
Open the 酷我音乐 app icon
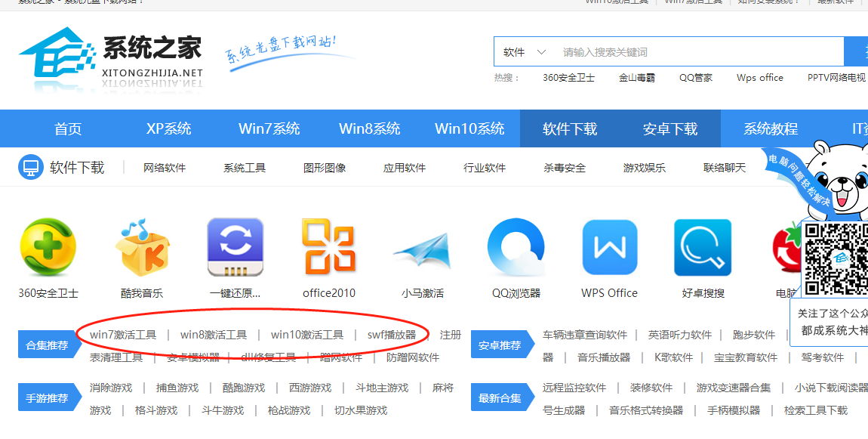142,247
